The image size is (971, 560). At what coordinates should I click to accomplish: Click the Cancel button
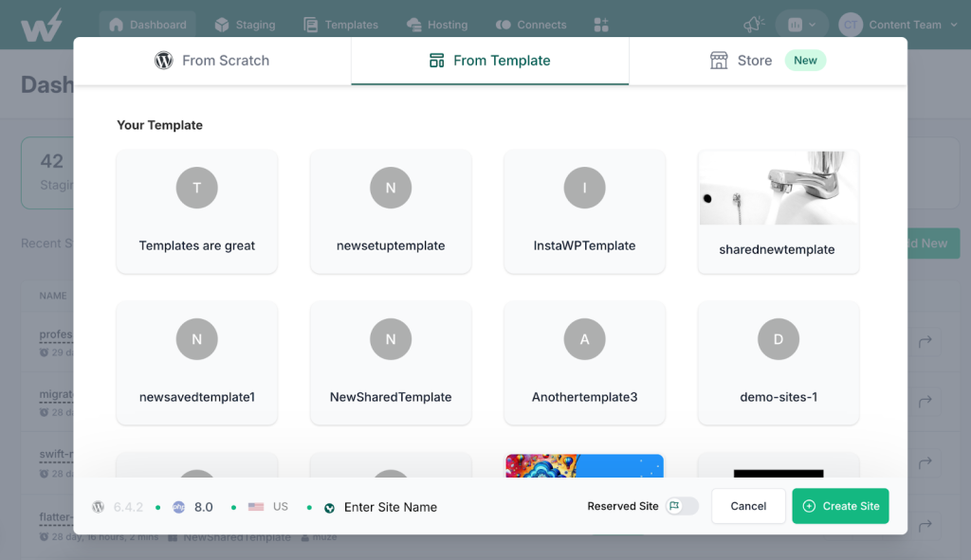click(x=748, y=506)
